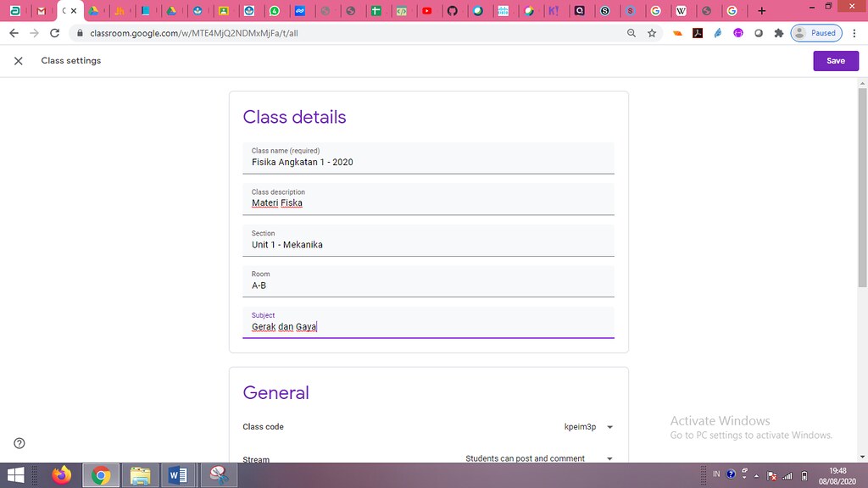868x488 pixels.
Task: Open the Paused profile button
Action: (x=816, y=33)
